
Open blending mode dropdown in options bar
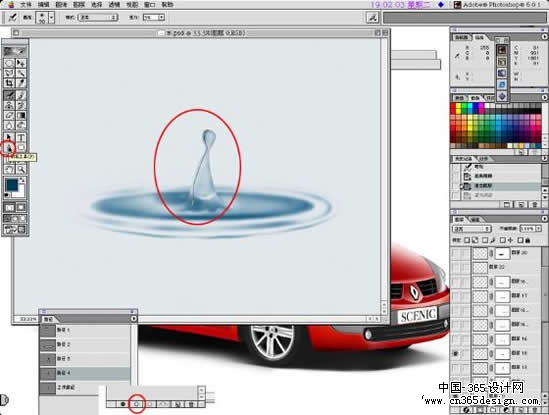tap(98, 17)
